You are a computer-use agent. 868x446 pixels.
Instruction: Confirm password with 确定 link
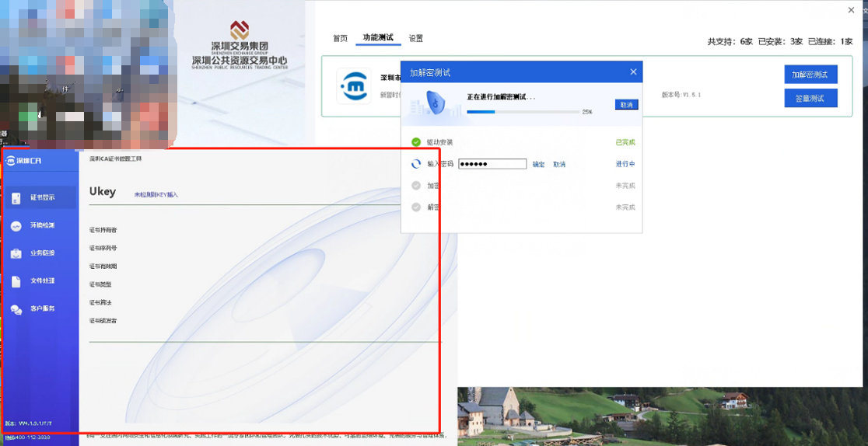coord(538,165)
